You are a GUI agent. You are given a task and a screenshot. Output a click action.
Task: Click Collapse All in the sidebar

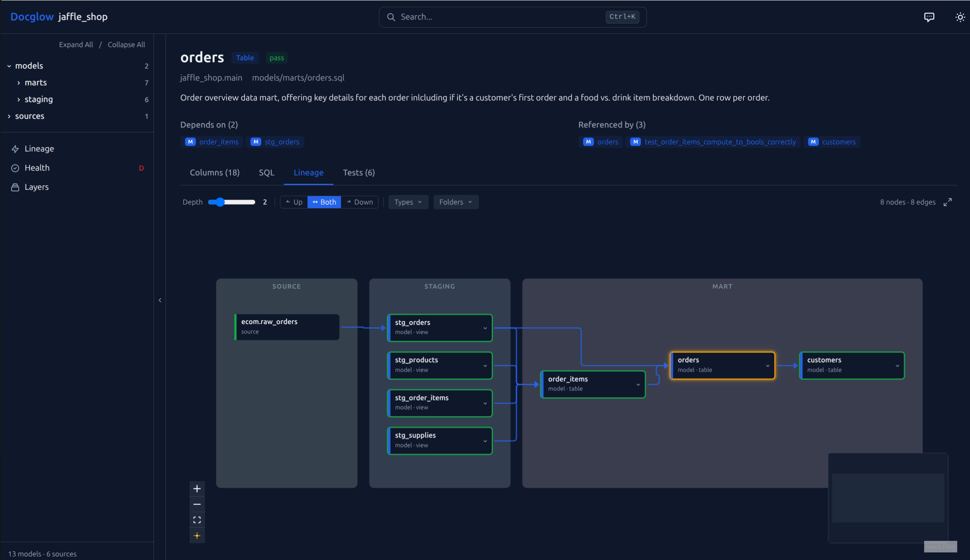click(126, 44)
